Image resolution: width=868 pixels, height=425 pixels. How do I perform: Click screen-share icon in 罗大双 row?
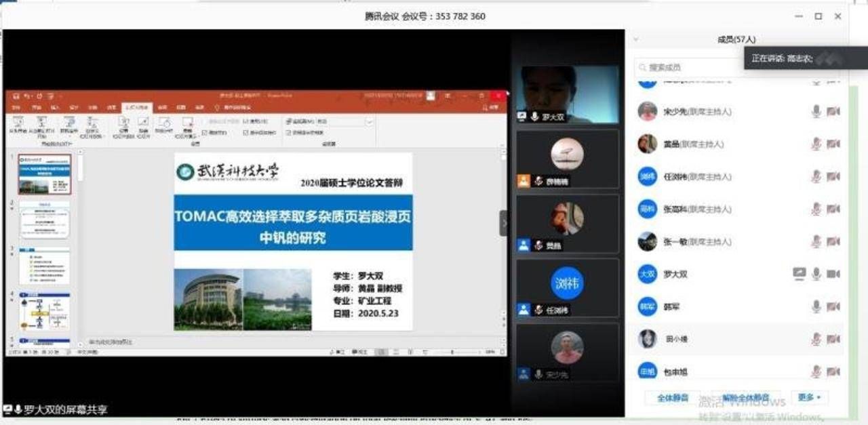pyautogui.click(x=800, y=274)
